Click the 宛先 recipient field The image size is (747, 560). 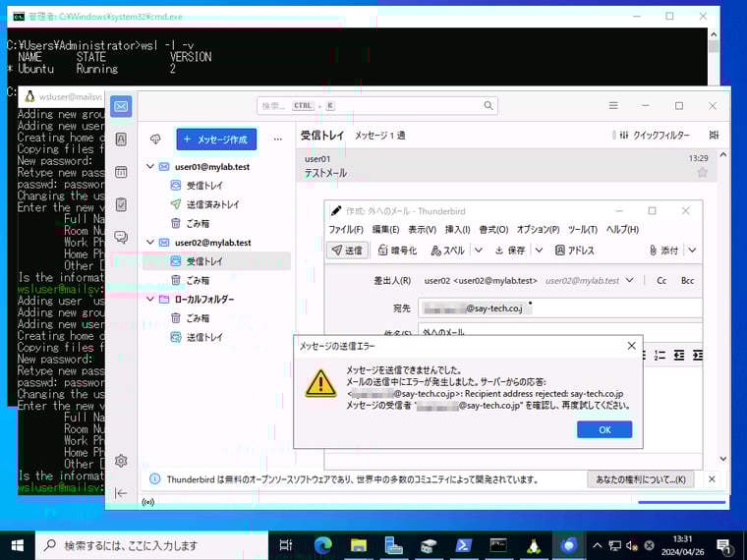[x=560, y=308]
